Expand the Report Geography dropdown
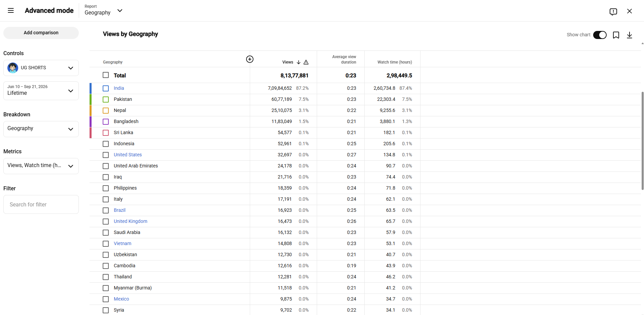Image resolution: width=644 pixels, height=315 pixels. pyautogui.click(x=103, y=10)
